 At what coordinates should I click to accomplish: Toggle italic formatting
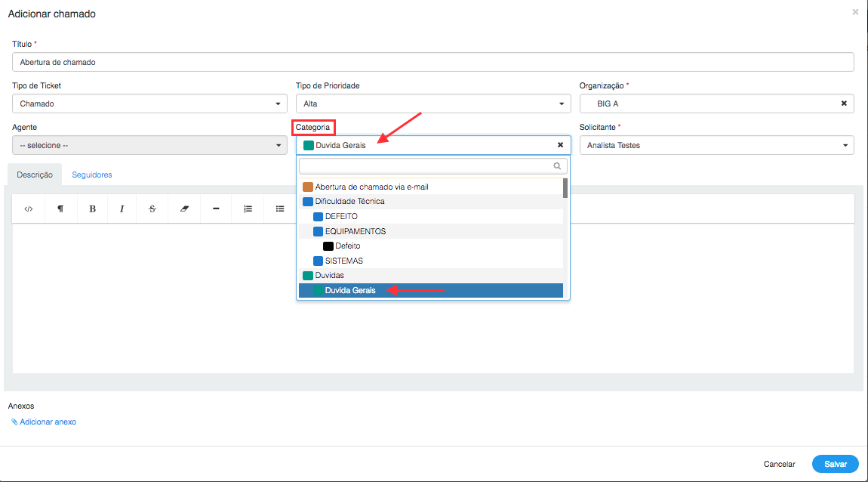[x=122, y=209]
